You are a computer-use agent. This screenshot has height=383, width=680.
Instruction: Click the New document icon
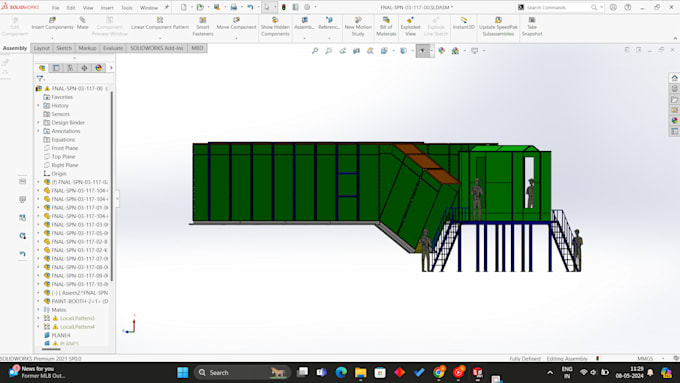tap(183, 7)
